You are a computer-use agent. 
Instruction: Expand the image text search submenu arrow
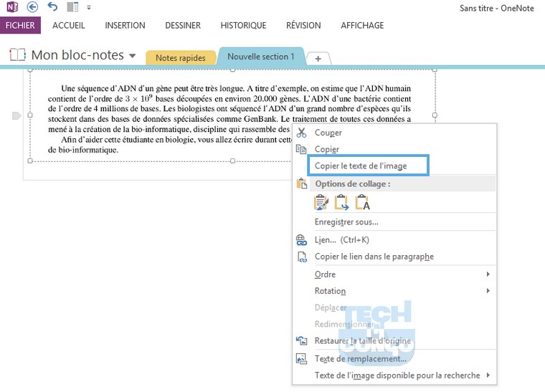pos(488,375)
